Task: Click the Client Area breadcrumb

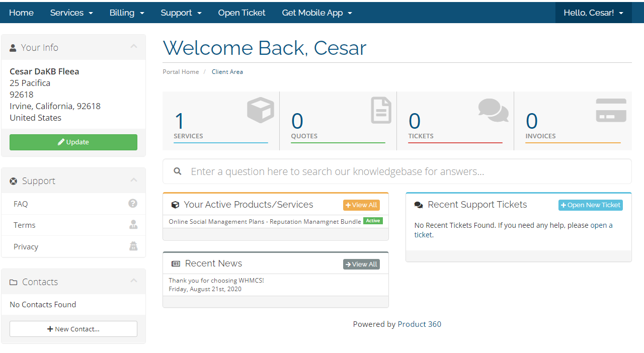Action: (x=227, y=72)
